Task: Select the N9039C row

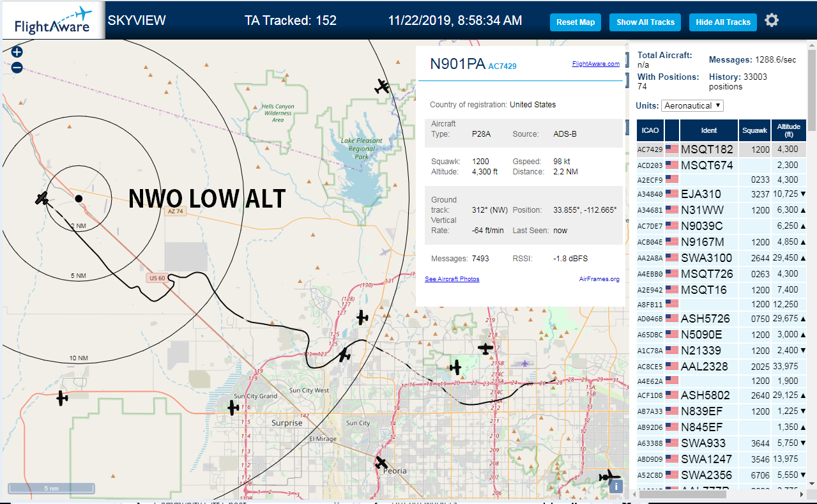Action: [x=721, y=226]
